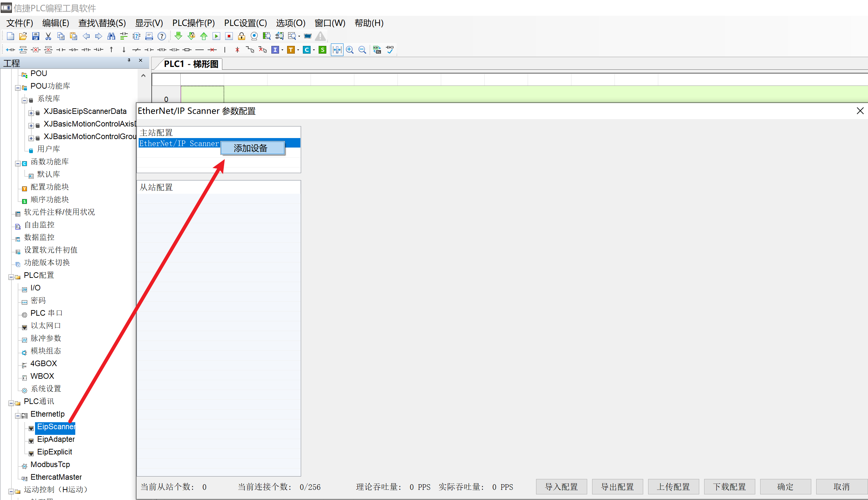The width and height of the screenshot is (868, 500).
Task: Insert set coil S icon
Action: point(174,50)
